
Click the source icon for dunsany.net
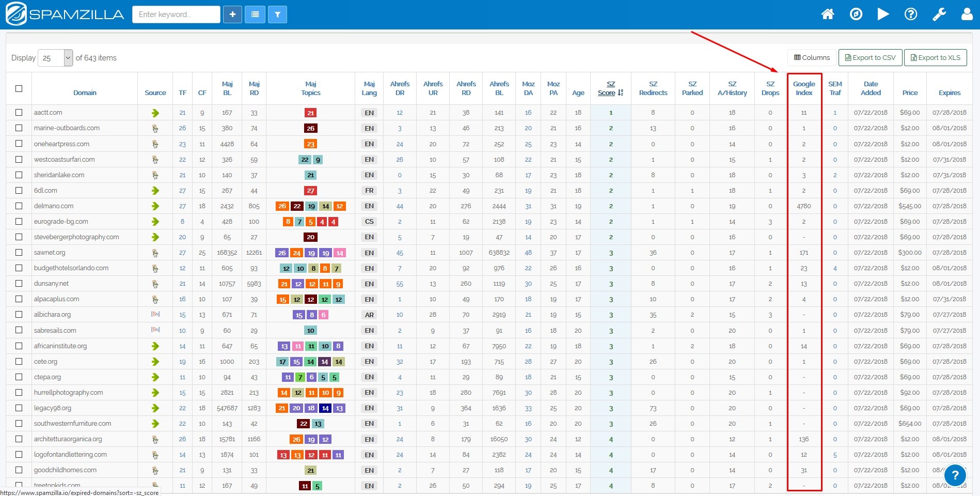coord(155,284)
